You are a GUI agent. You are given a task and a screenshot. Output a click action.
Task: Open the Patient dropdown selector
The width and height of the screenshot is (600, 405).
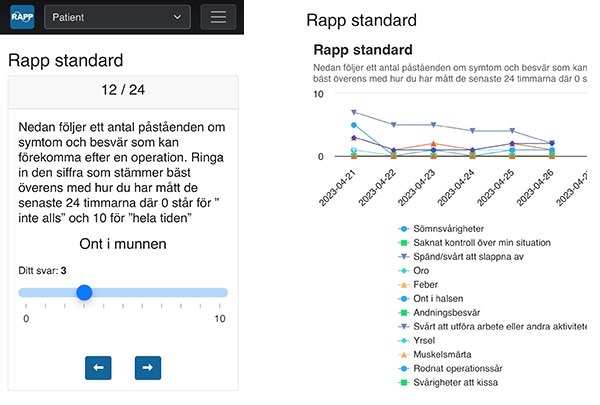(117, 17)
